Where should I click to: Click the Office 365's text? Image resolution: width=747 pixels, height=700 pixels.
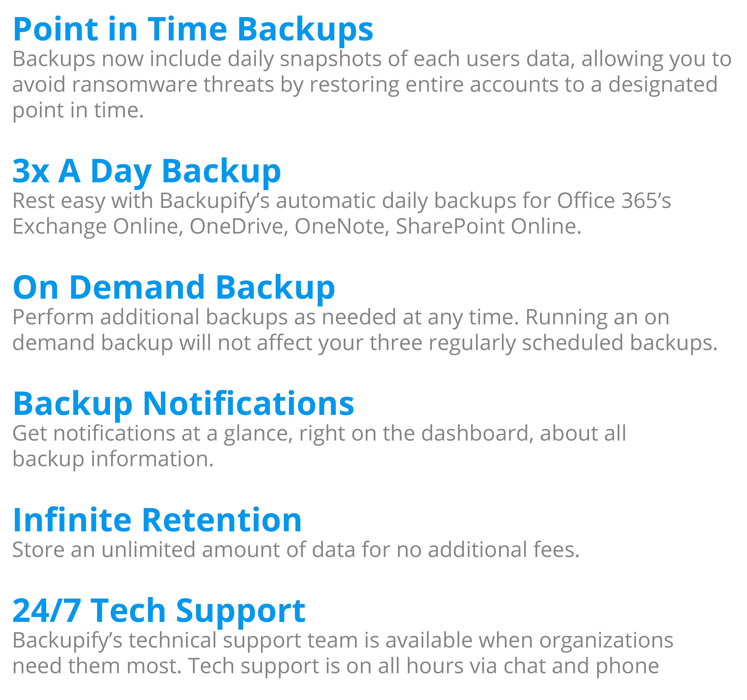click(x=614, y=201)
